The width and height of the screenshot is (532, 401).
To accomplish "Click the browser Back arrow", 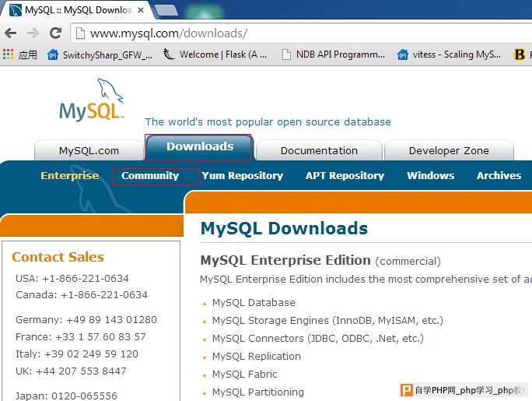I will pyautogui.click(x=11, y=33).
